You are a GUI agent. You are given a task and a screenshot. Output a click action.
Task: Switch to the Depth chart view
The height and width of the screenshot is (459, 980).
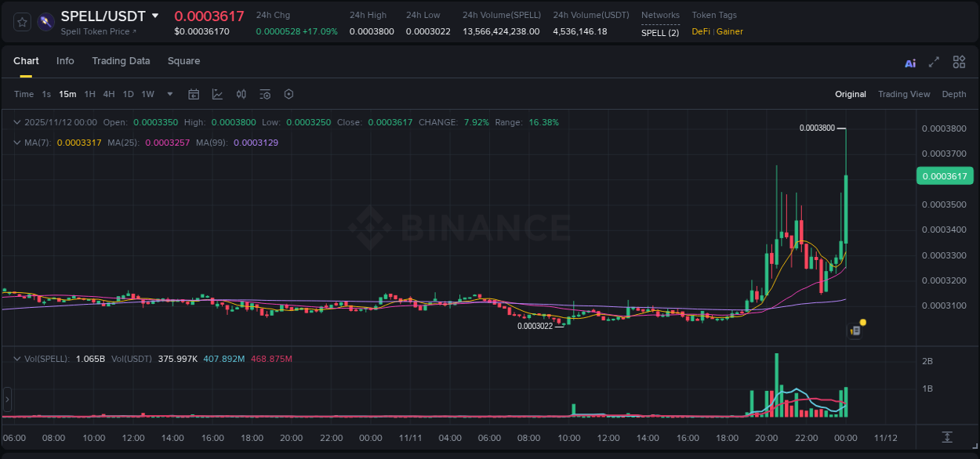[x=954, y=94]
